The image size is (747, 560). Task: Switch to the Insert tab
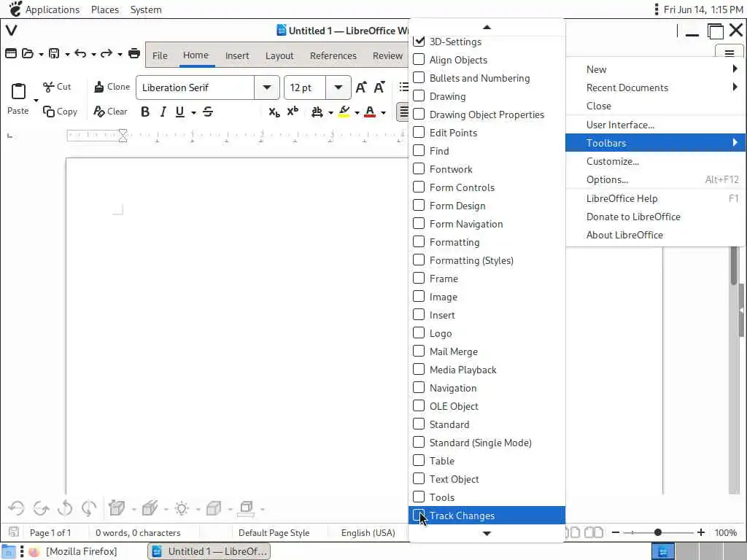(237, 55)
